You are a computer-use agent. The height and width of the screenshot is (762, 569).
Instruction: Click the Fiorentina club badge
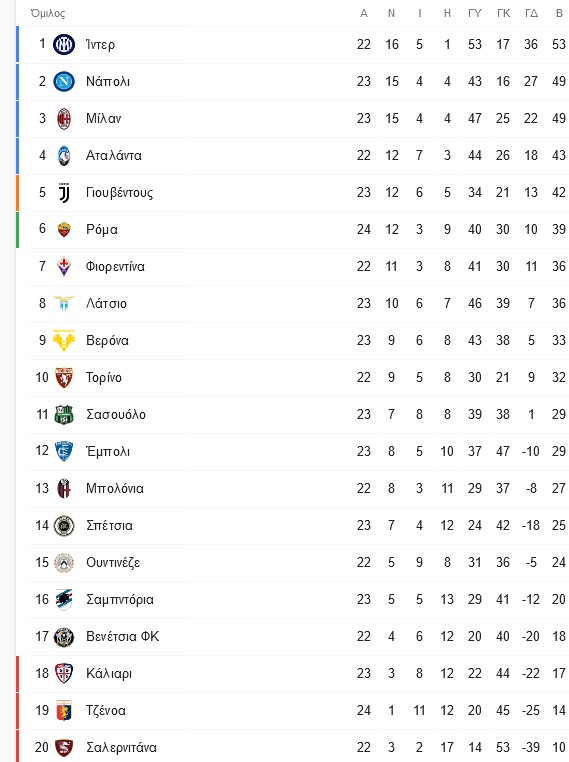[x=64, y=266]
